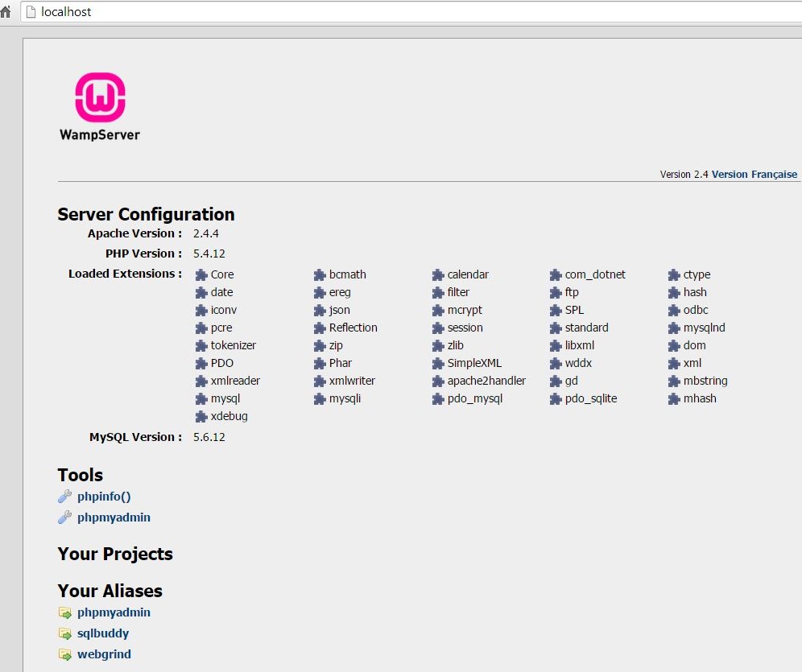The width and height of the screenshot is (802, 672).
Task: Click the wrench icon beside phpmyadmin tool
Action: click(64, 517)
